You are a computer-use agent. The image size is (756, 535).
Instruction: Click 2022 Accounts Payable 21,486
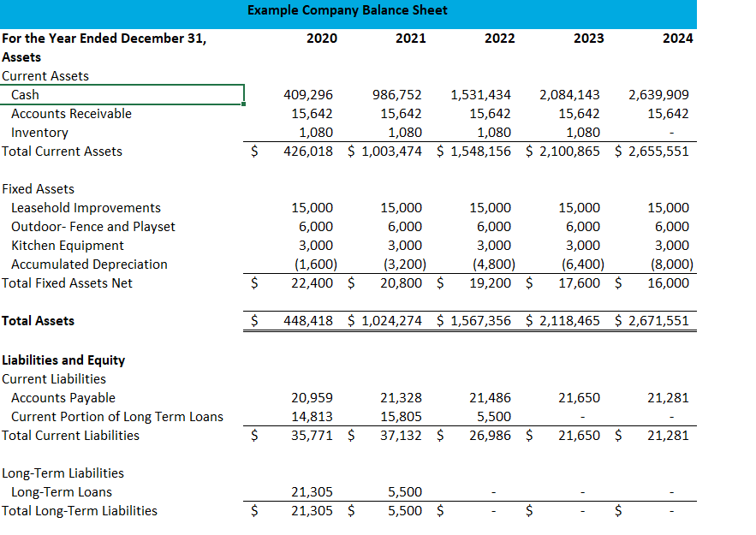[x=490, y=398]
